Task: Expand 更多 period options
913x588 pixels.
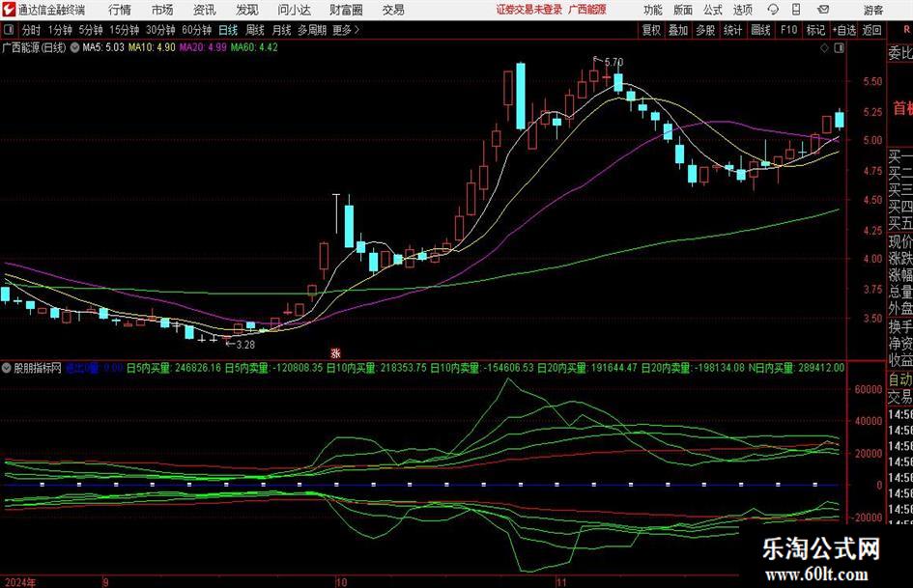Action: [x=346, y=30]
